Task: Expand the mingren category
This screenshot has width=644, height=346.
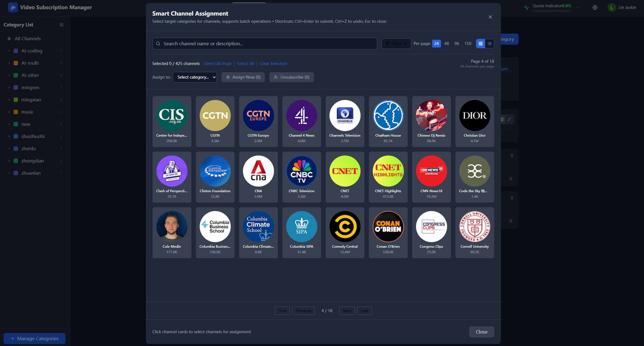Action: tap(9, 87)
